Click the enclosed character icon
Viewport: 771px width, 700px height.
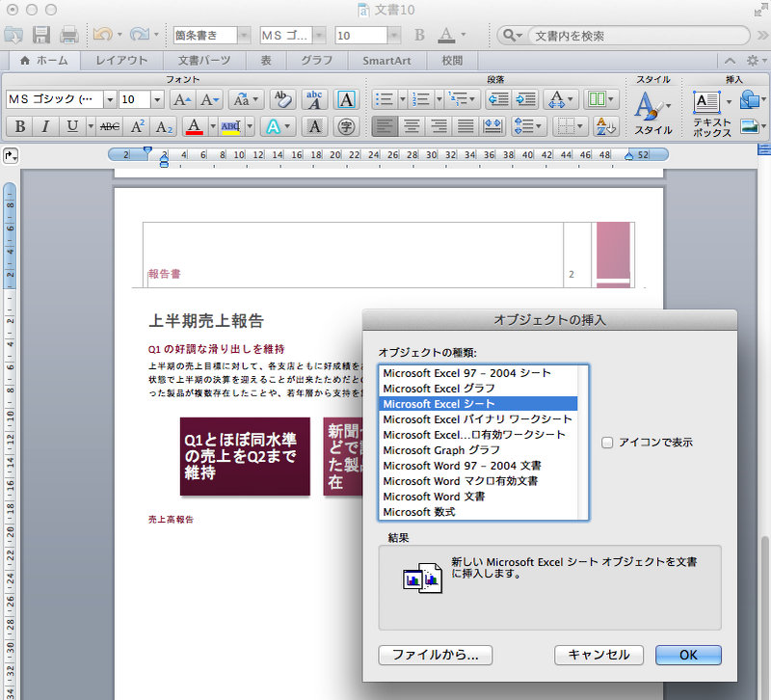point(346,126)
